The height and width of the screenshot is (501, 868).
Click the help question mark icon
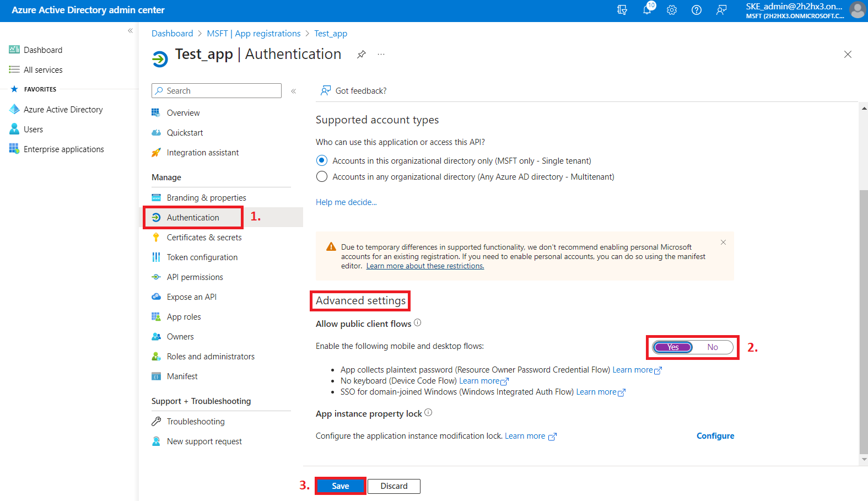pyautogui.click(x=697, y=10)
